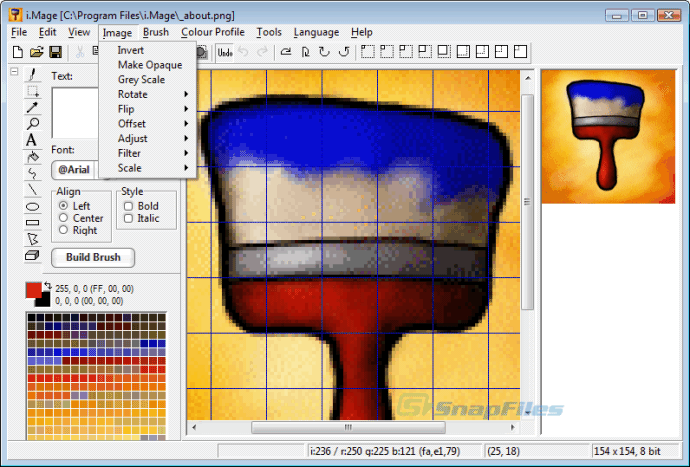
Task: Expand the Scale submenu
Action: coord(147,168)
